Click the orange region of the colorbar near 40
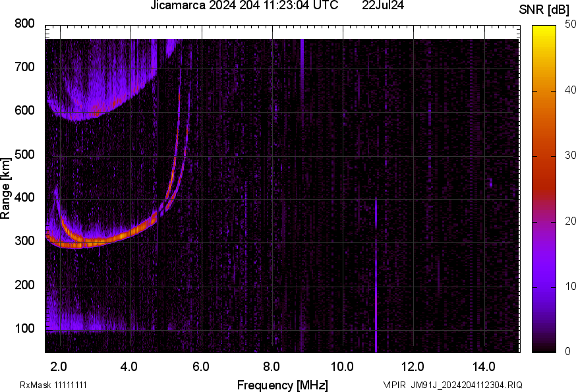 tap(544, 91)
